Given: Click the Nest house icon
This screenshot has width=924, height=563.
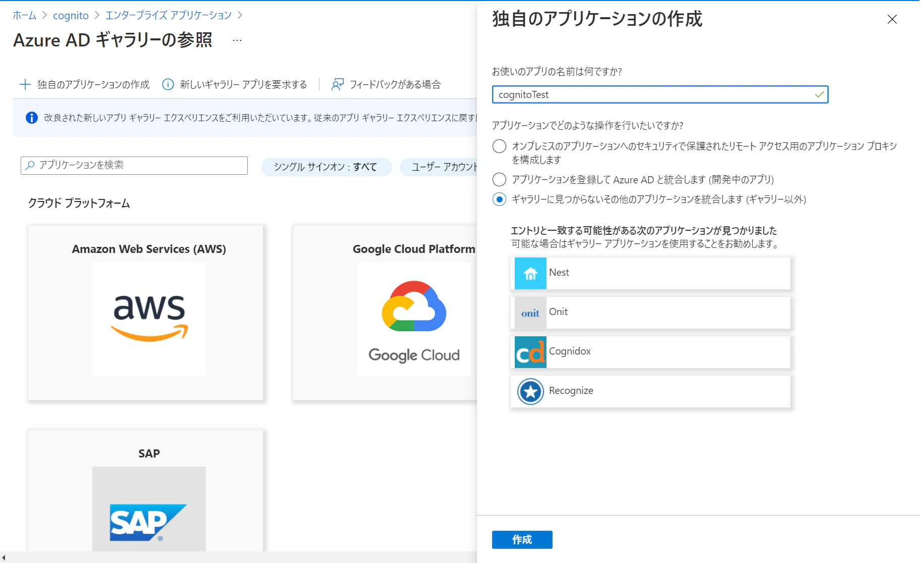Looking at the screenshot, I should tap(530, 273).
